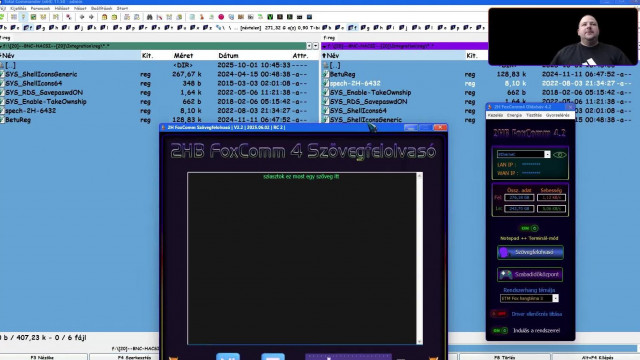Select SYS_RDS_SavepaswdON in left panel
The width and height of the screenshot is (640, 360).
click(x=44, y=93)
